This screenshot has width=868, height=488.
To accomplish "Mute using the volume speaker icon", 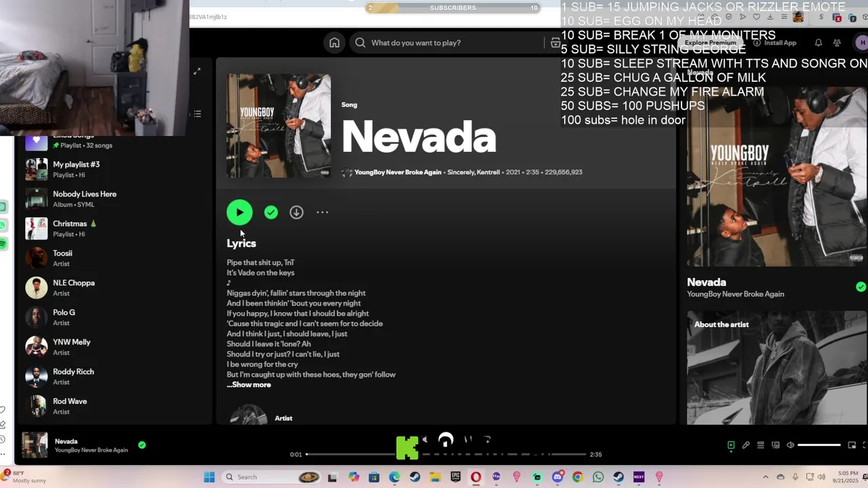I will (790, 445).
